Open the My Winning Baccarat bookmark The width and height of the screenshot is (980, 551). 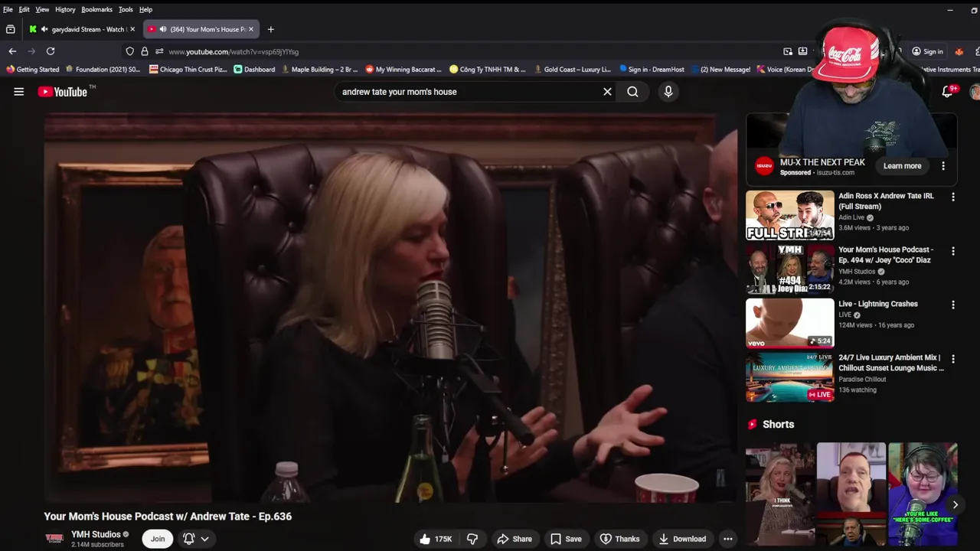[403, 70]
